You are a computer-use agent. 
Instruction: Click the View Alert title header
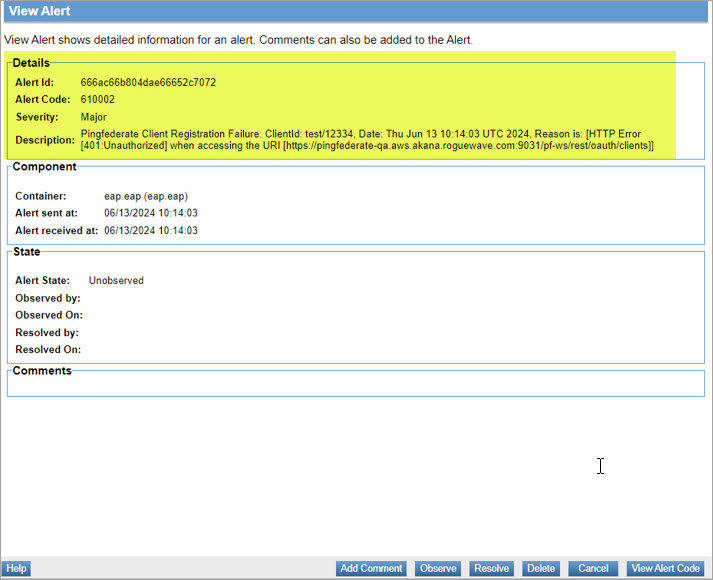click(40, 11)
